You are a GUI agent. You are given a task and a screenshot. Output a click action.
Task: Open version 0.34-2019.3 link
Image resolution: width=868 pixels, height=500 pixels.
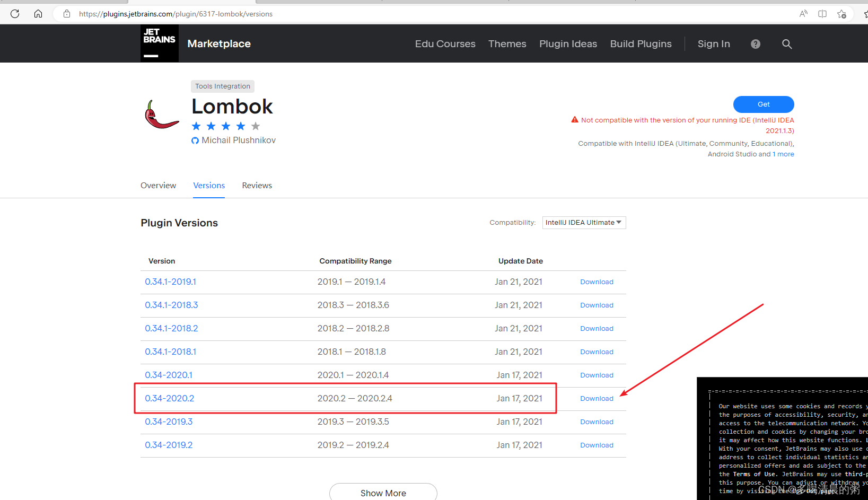[169, 422]
